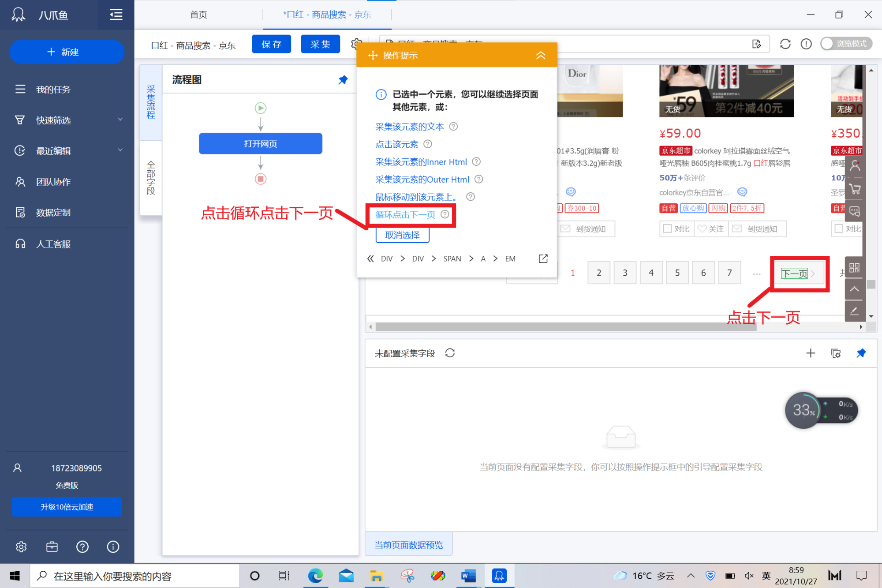Click the horizontal scrollbar of embedded page
Image resolution: width=882 pixels, height=588 pixels.
(x=566, y=327)
